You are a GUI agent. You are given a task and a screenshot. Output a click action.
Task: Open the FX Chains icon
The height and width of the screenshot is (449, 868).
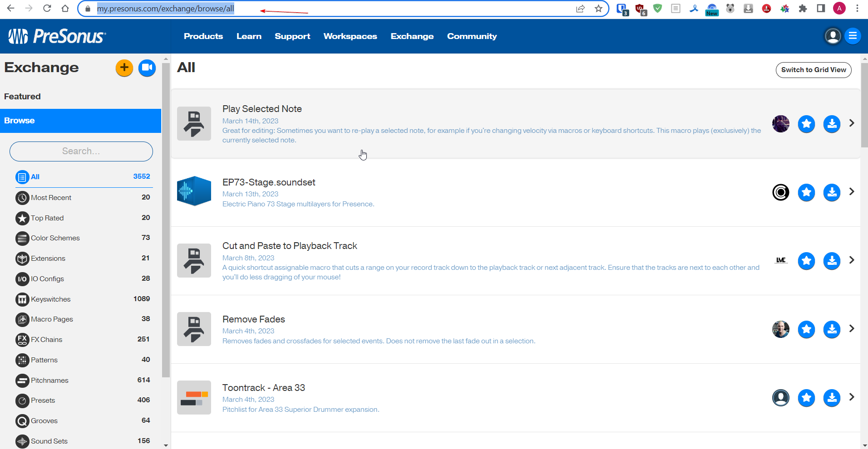(x=22, y=340)
